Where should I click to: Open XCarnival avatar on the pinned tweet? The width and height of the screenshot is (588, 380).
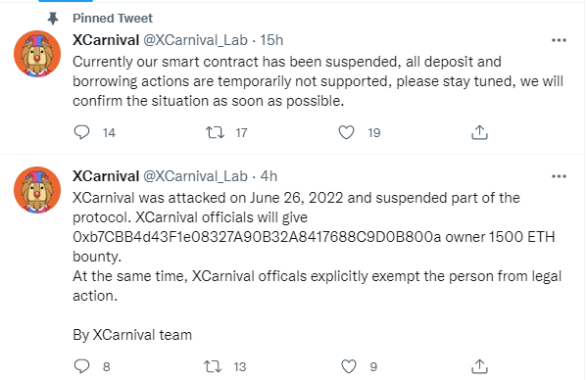[37, 54]
